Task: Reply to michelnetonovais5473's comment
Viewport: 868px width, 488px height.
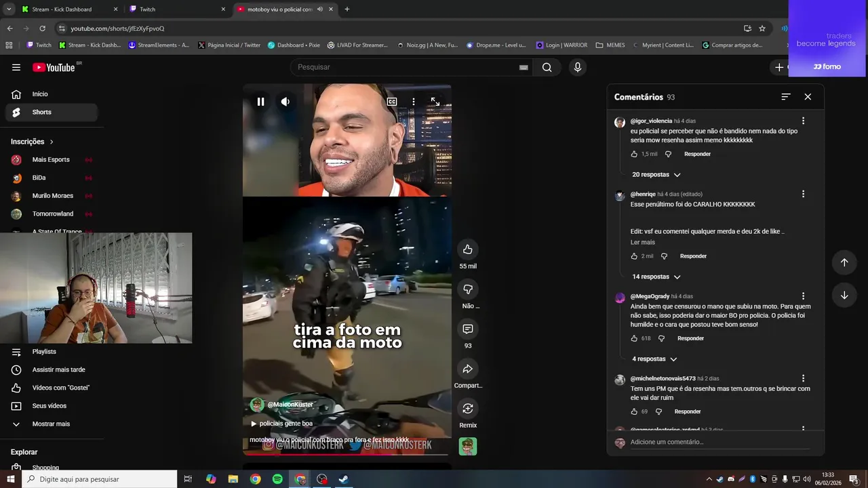Action: click(688, 411)
